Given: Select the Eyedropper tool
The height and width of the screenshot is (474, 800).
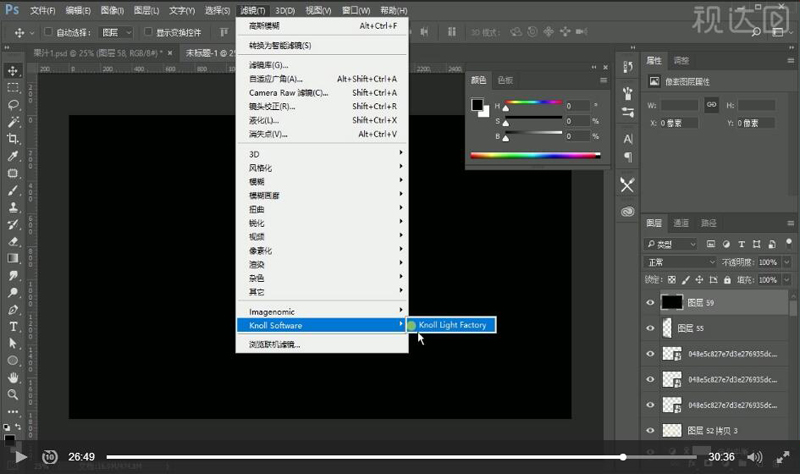Looking at the screenshot, I should pyautogui.click(x=13, y=156).
